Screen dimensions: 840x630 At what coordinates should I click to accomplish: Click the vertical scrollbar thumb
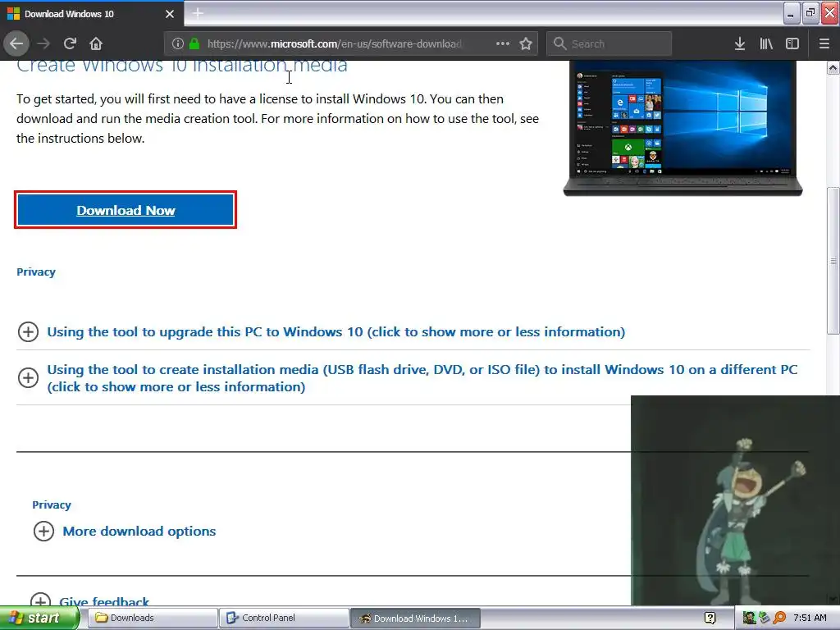pyautogui.click(x=833, y=261)
